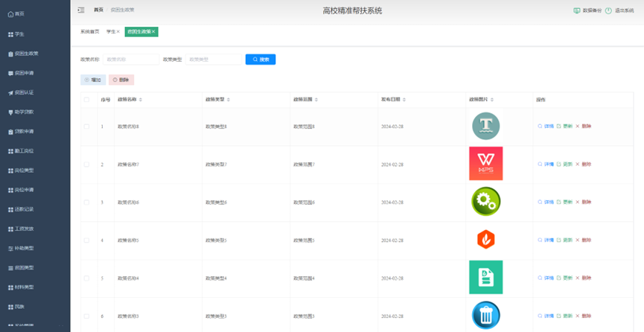Screen dimensions: 644x332
Task: Sort by the 政策类型 column arrows
Action: 229,100
